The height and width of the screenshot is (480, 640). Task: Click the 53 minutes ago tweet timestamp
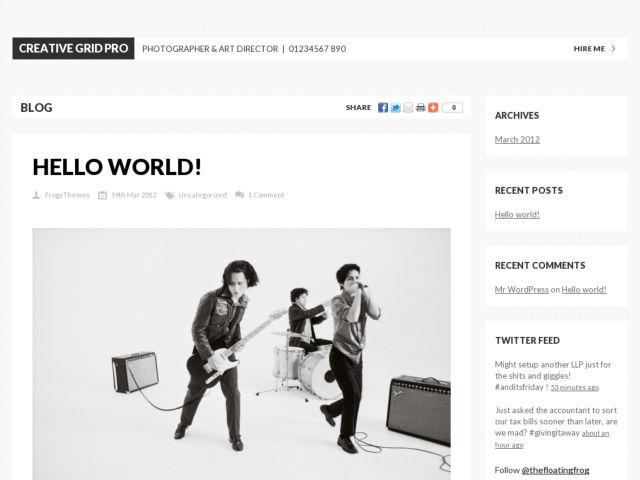(x=575, y=387)
